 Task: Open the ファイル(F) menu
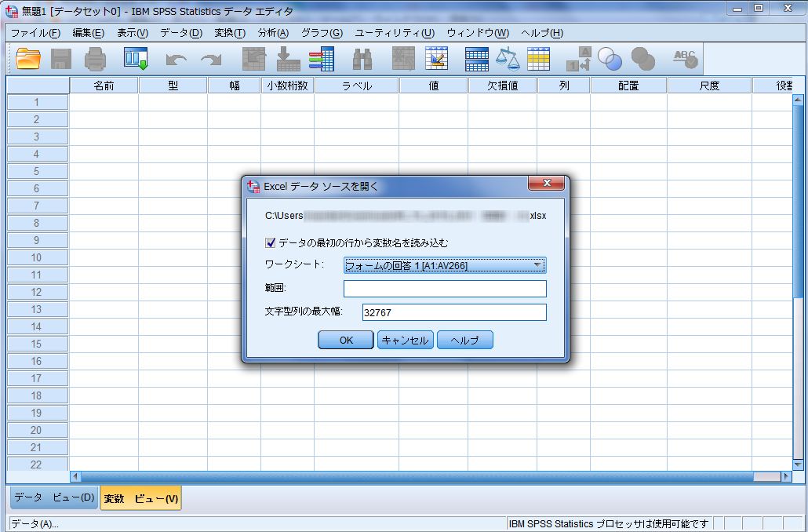35,33
